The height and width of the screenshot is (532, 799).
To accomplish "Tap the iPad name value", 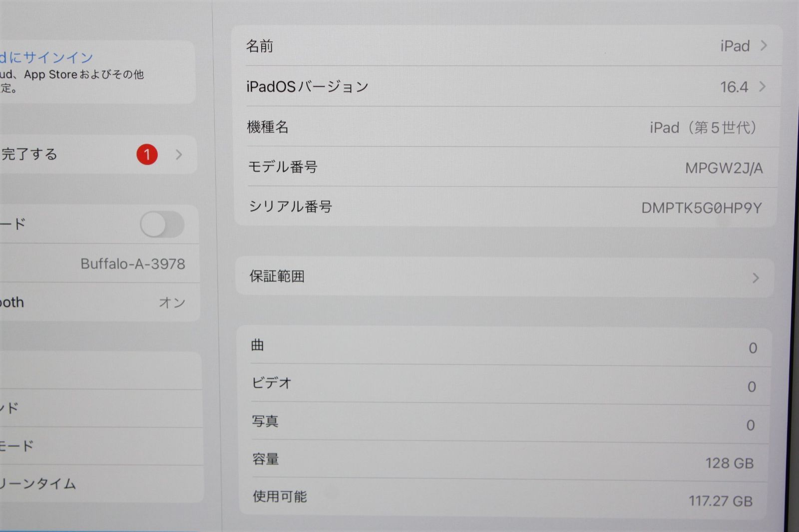I will pyautogui.click(x=735, y=46).
